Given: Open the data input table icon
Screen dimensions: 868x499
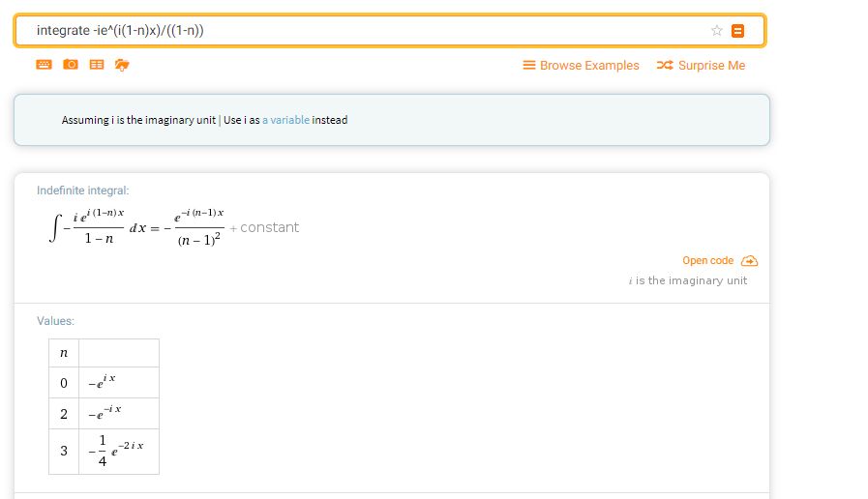Looking at the screenshot, I should [x=97, y=65].
